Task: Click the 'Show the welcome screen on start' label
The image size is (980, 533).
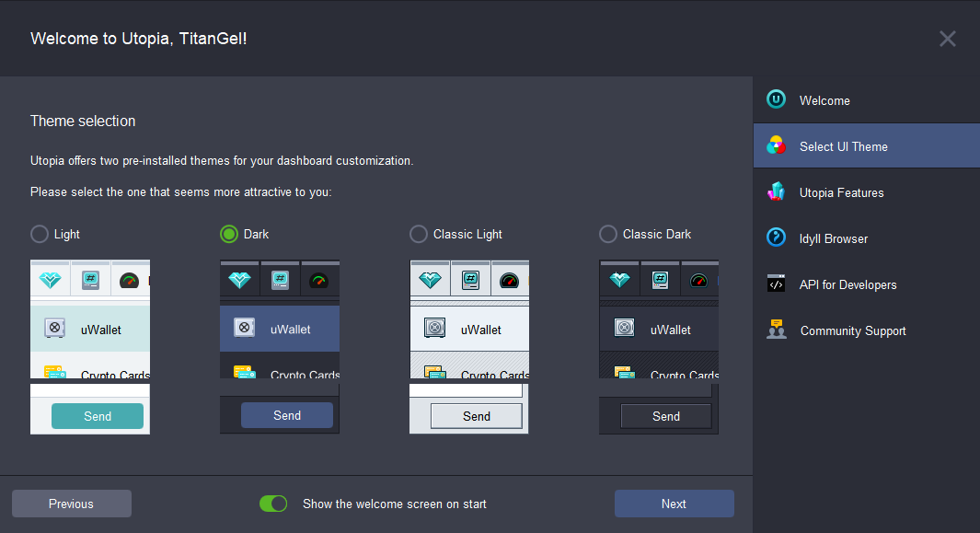Action: (395, 504)
